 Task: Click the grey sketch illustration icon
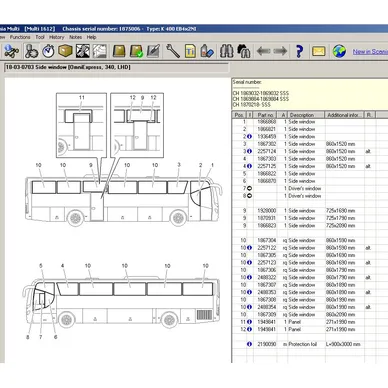(x=99, y=51)
